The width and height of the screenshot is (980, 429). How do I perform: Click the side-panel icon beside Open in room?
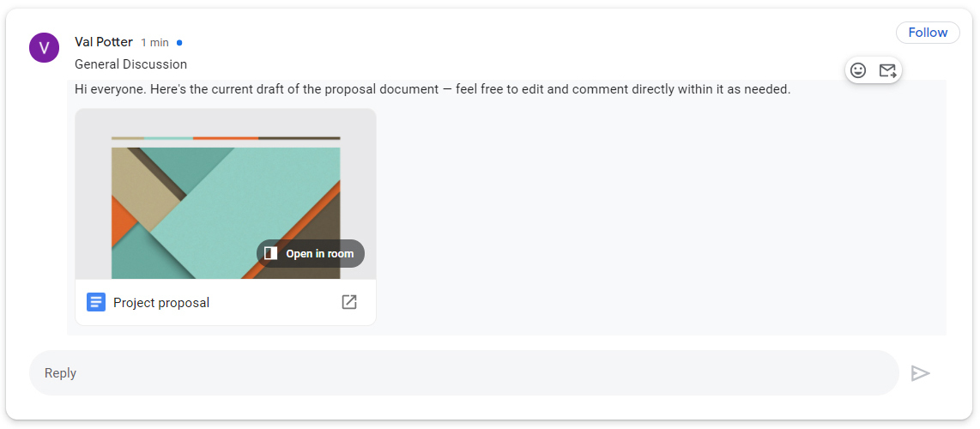[x=271, y=253]
